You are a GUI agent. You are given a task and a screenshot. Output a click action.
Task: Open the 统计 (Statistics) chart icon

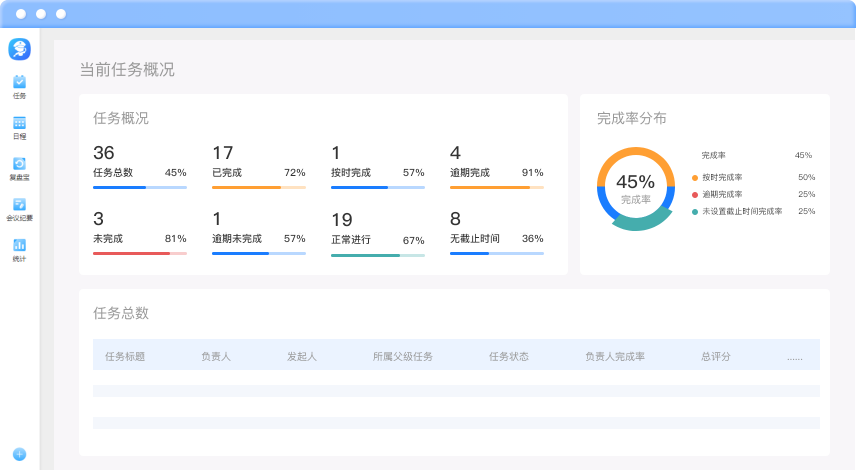19,245
